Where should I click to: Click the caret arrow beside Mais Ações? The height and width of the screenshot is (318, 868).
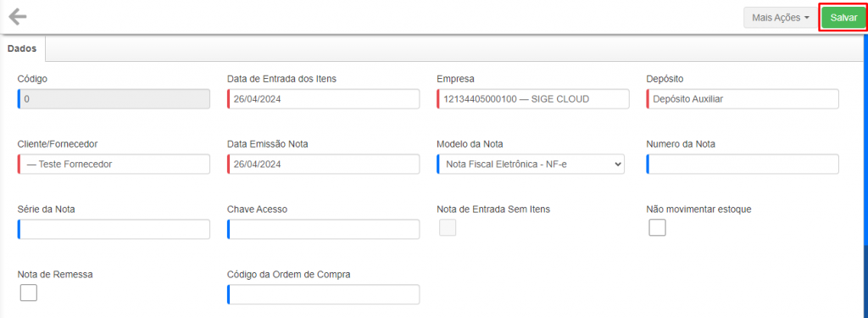click(807, 18)
